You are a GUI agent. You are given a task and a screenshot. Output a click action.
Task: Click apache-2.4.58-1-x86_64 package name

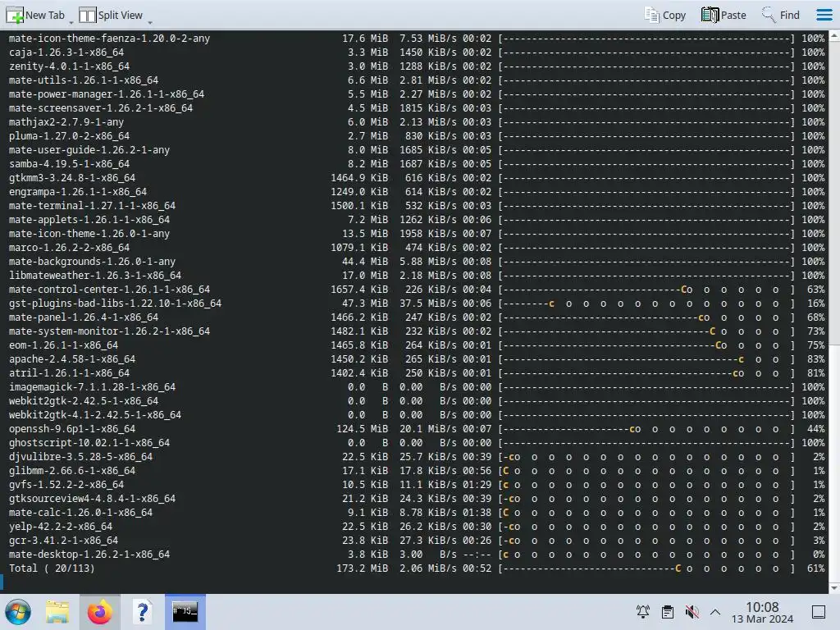(72, 359)
